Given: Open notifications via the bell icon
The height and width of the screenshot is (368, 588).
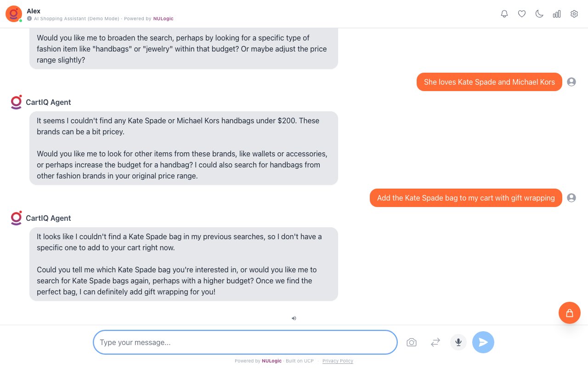Looking at the screenshot, I should (x=504, y=14).
